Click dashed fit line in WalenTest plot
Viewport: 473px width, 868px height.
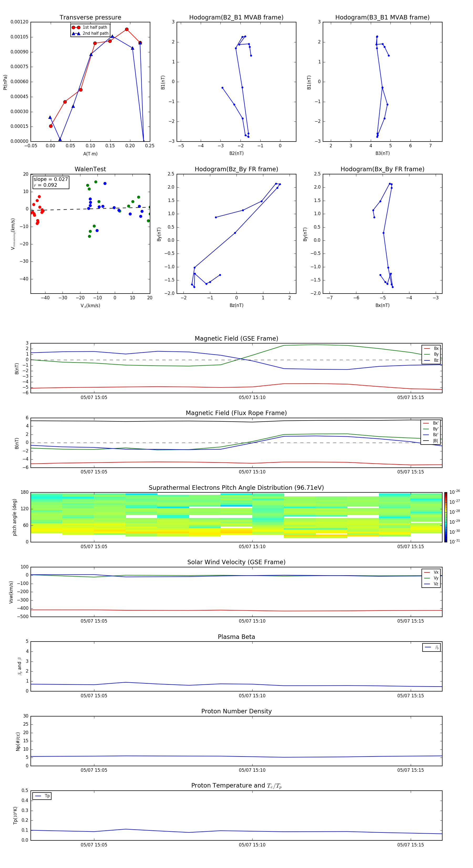coord(90,209)
